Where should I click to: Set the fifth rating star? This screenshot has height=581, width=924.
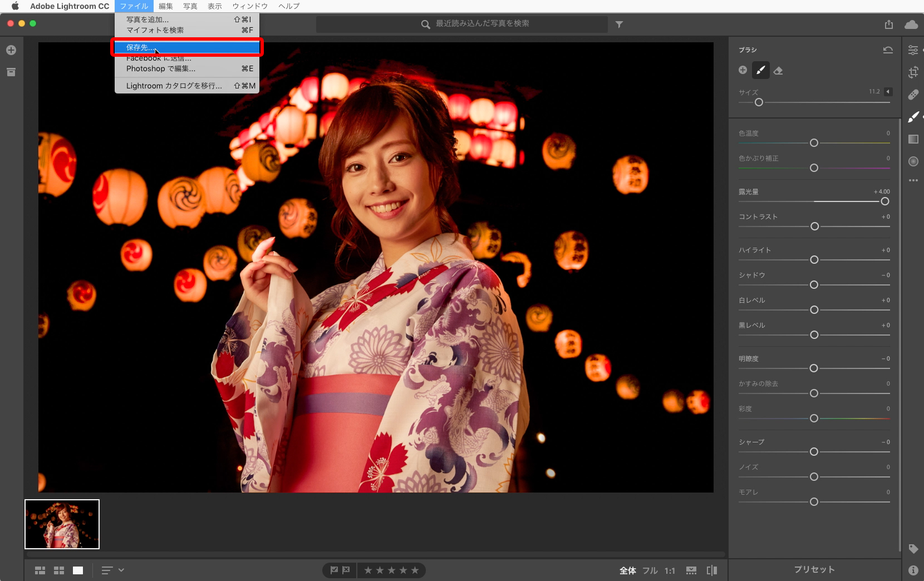415,570
